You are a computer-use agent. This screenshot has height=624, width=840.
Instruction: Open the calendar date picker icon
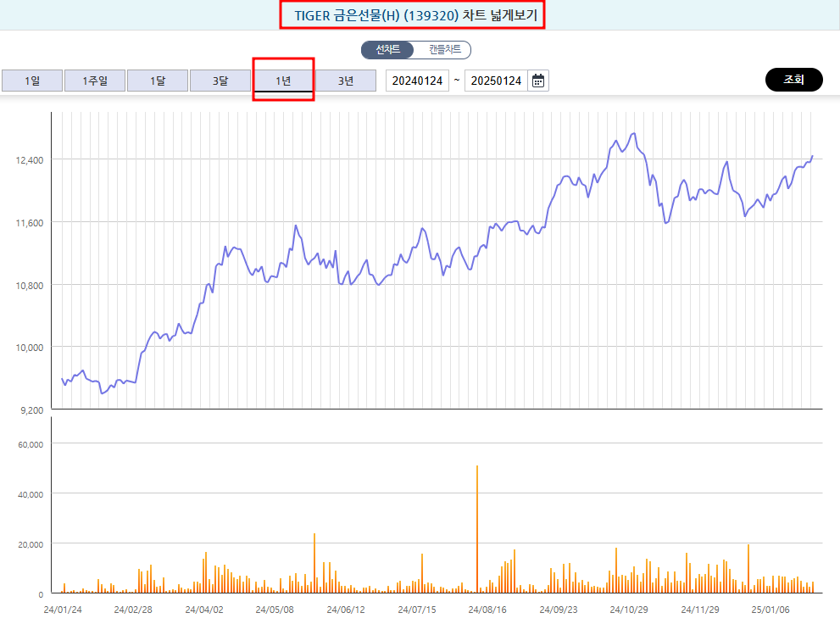coord(538,81)
